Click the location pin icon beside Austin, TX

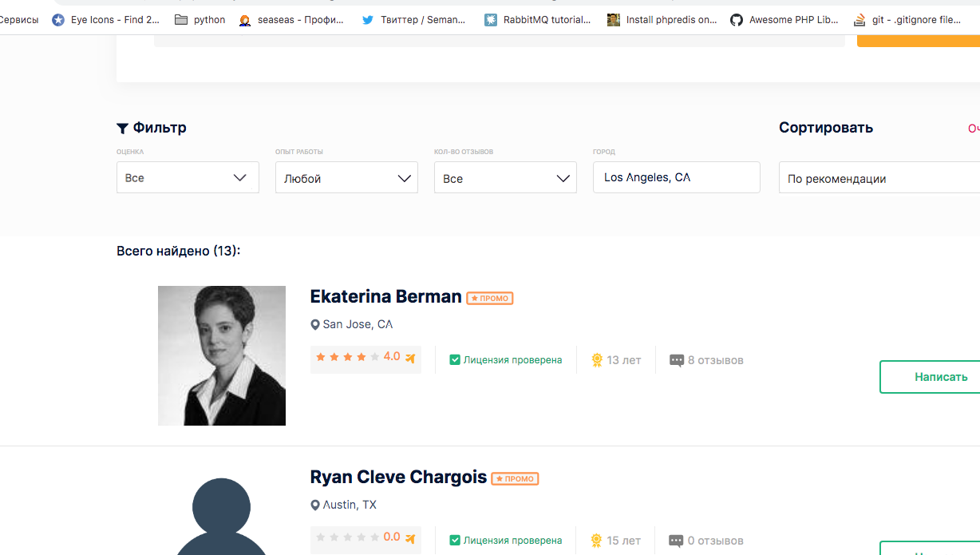tap(315, 505)
